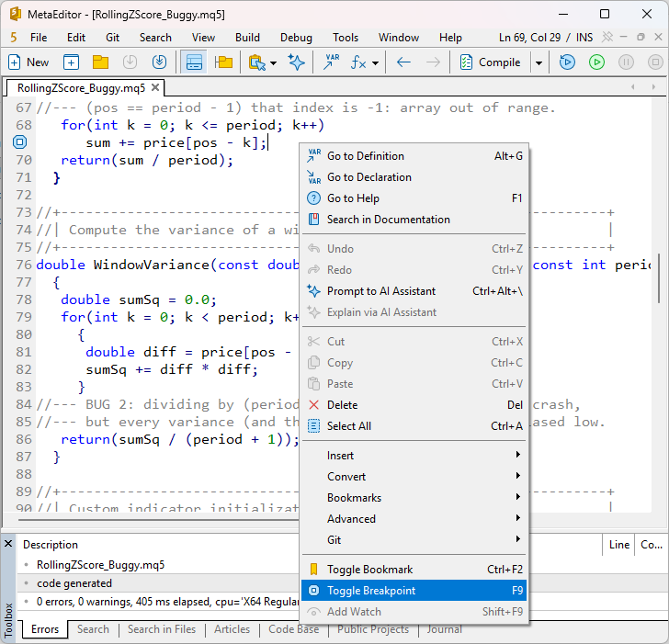Click the browse-and-select folder-with-cursor icon
The image size is (669, 644).
coord(257,62)
